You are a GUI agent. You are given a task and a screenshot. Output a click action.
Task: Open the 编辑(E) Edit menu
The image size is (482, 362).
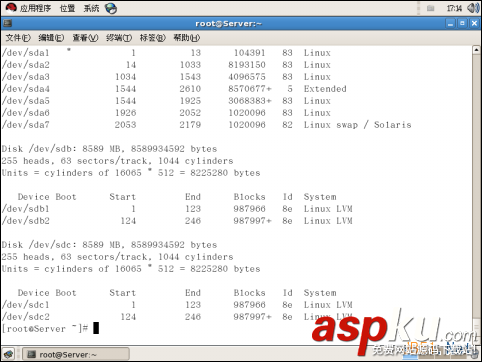pos(51,38)
